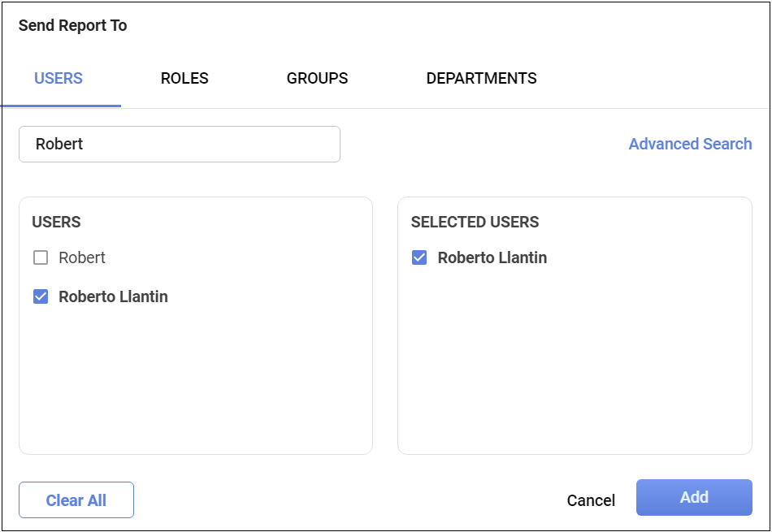The image size is (772, 532).
Task: Click the USERS panel heading
Action: pos(56,222)
